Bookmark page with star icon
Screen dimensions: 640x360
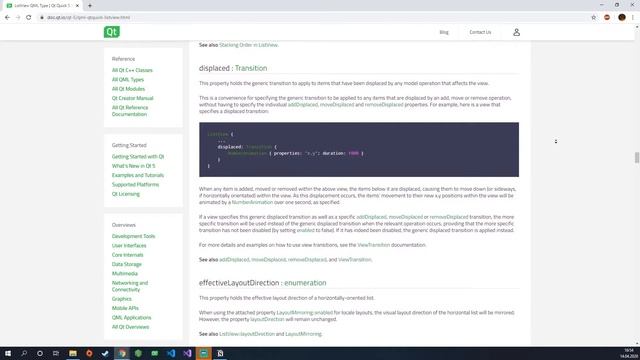[593, 18]
